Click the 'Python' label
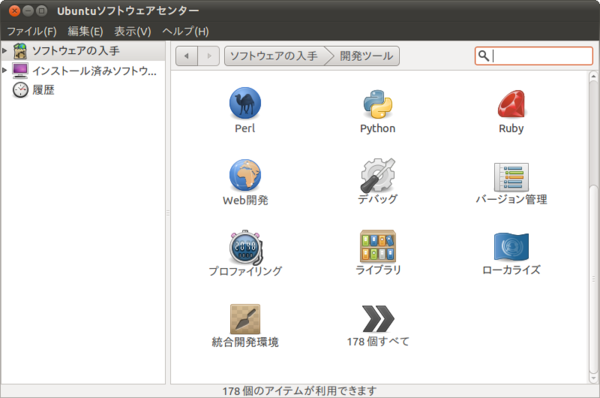The height and width of the screenshot is (398, 600). point(378,129)
